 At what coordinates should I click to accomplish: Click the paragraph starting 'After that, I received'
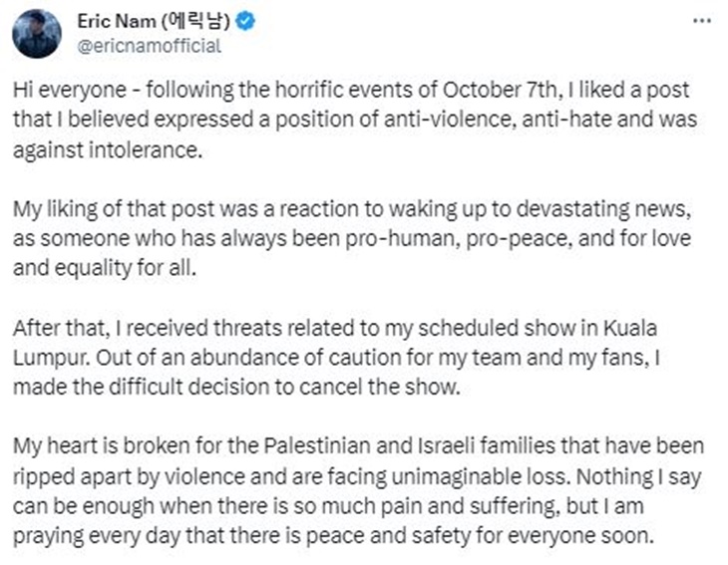(336, 358)
